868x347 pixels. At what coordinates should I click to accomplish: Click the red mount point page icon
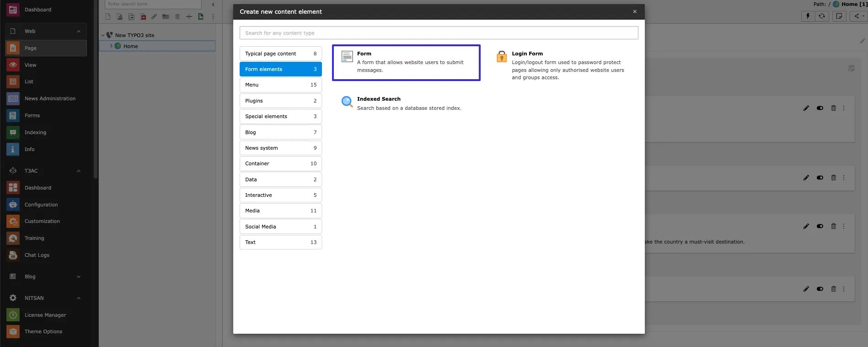click(x=143, y=16)
